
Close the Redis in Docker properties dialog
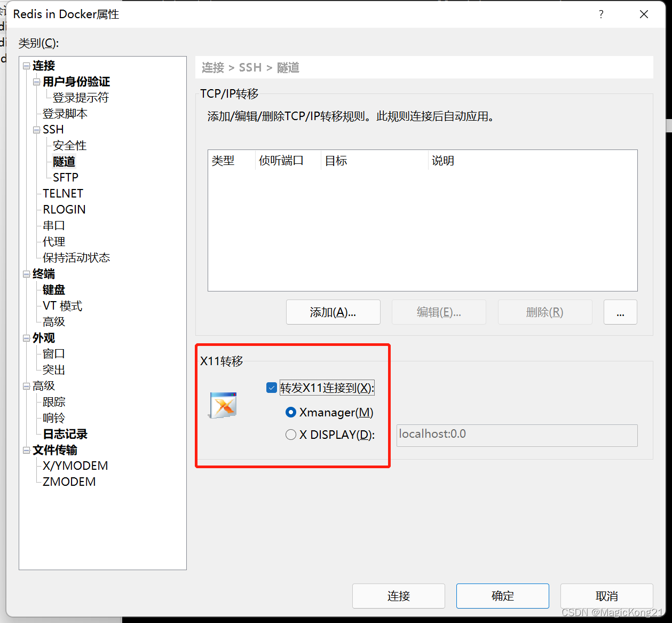(x=644, y=14)
